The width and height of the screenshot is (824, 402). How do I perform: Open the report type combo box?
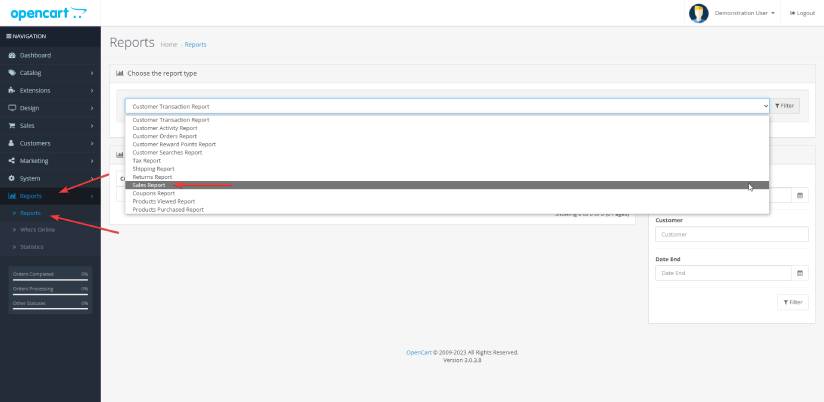pos(447,105)
